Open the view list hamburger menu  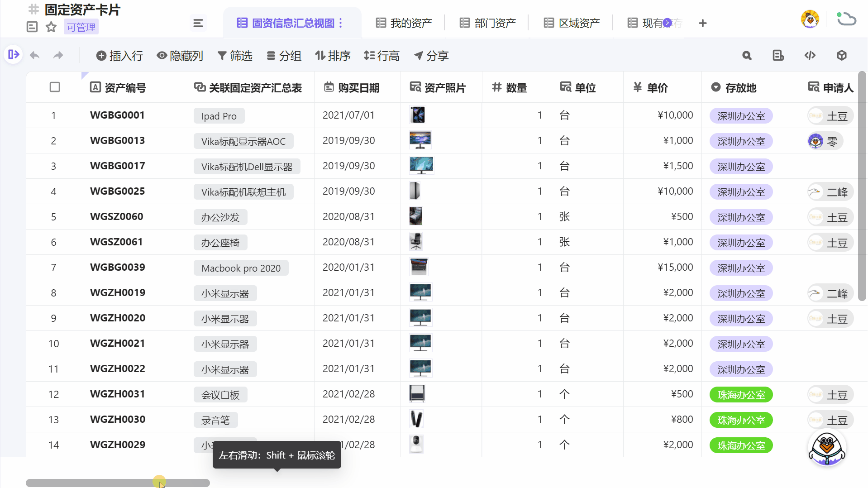[198, 23]
